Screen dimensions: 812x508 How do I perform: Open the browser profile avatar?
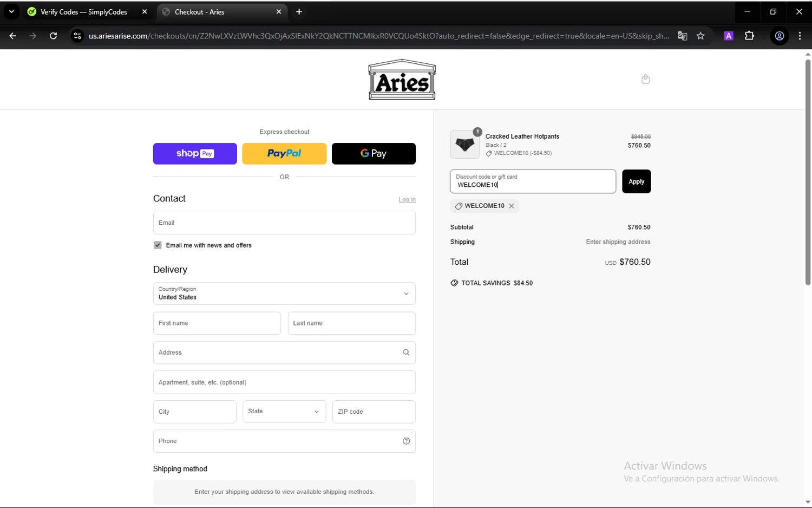pyautogui.click(x=780, y=36)
